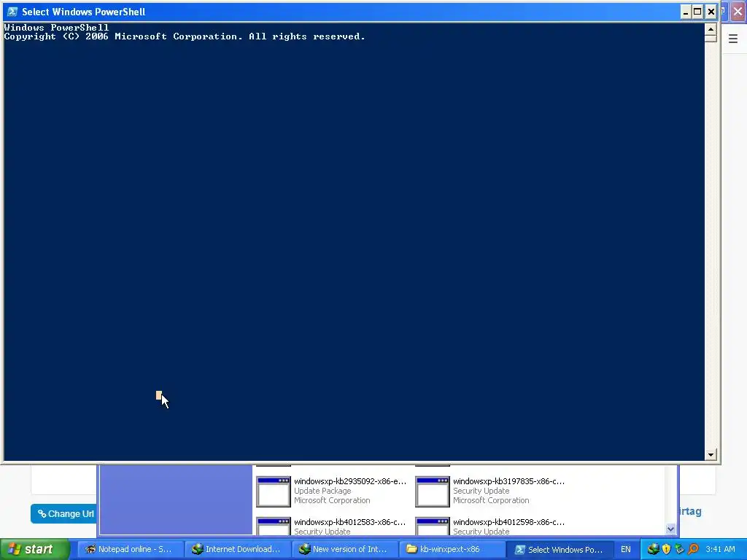
Task: Click the EN language bar indicator
Action: click(625, 550)
